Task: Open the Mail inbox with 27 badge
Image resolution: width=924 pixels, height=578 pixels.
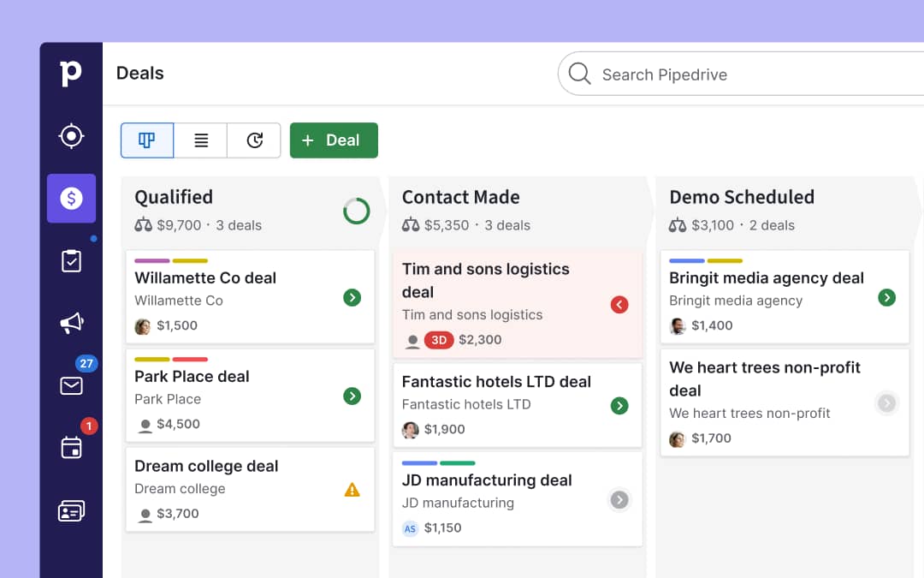Action: [x=71, y=385]
